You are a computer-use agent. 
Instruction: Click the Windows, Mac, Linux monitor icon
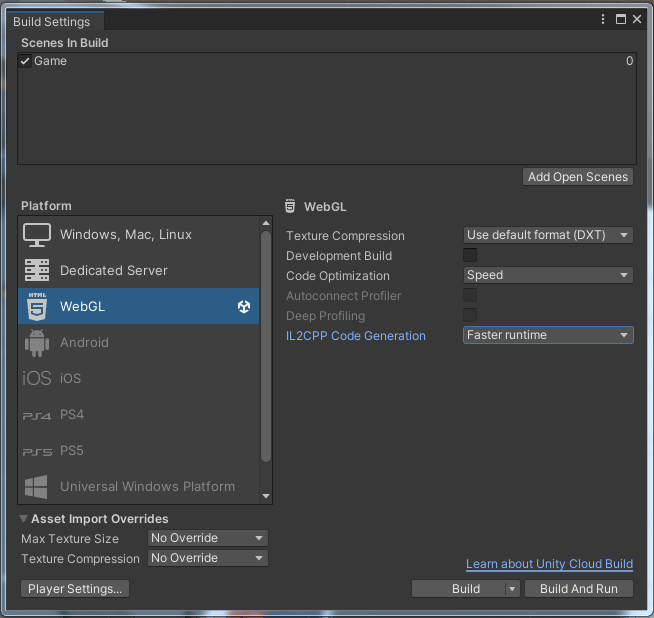pos(37,235)
